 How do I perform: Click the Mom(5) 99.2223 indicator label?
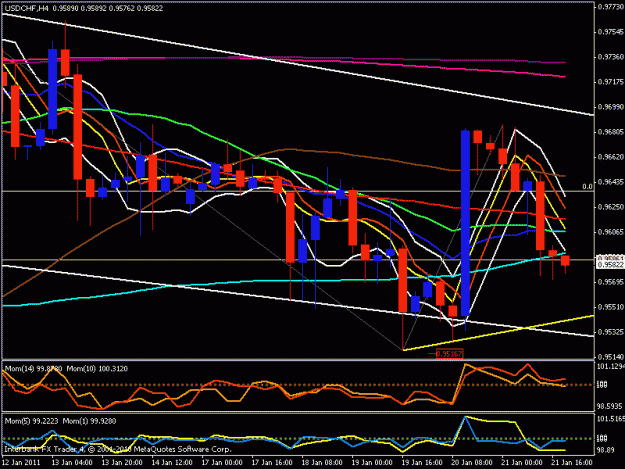31,421
